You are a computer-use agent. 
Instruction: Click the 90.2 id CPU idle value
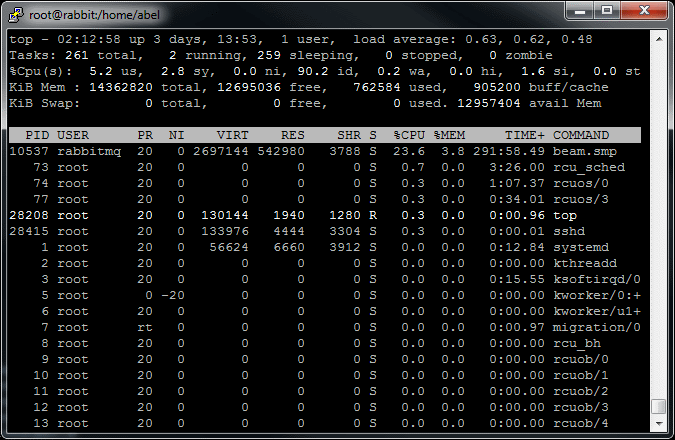click(x=313, y=71)
